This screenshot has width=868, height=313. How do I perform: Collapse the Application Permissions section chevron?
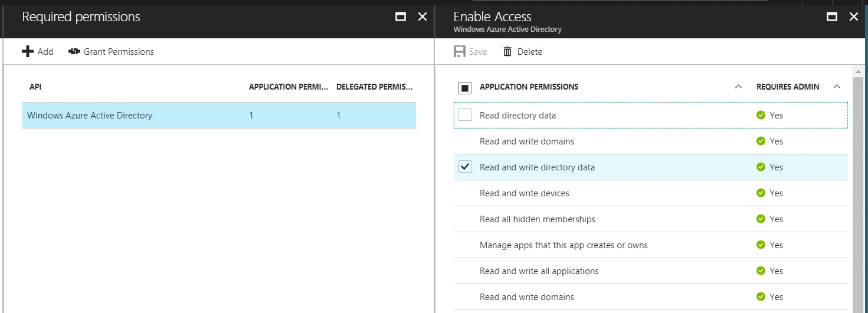click(x=738, y=87)
